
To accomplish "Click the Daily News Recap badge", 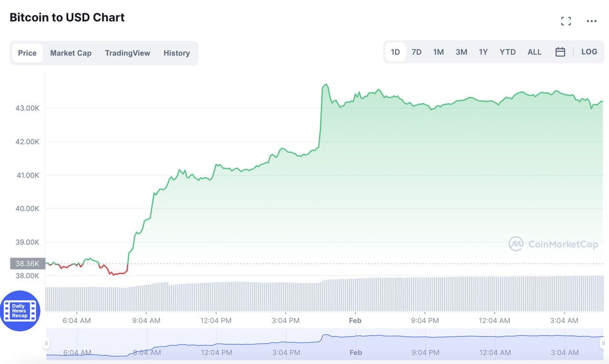I will [20, 311].
